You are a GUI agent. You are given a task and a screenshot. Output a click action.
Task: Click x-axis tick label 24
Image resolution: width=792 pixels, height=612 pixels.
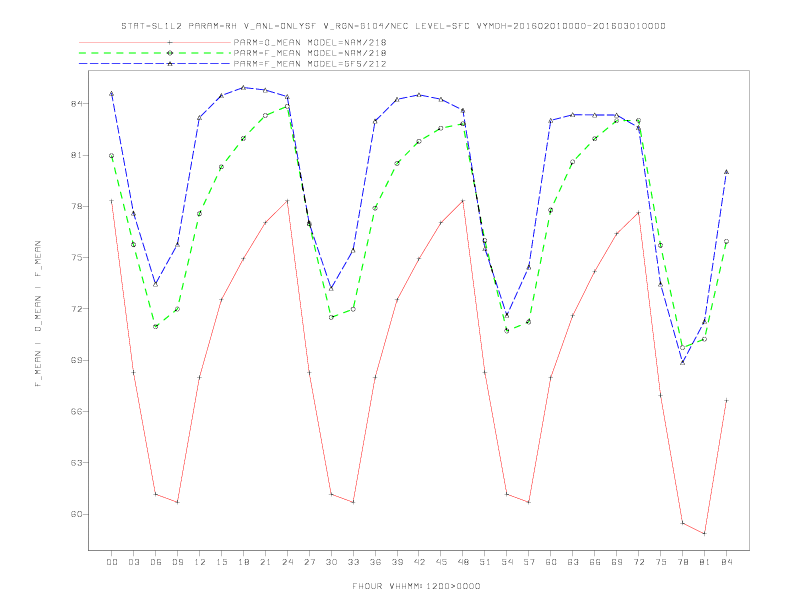287,562
